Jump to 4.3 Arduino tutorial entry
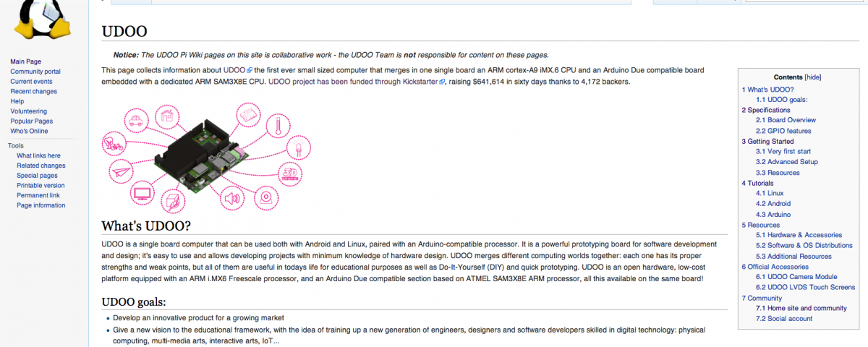Screen dimensions: 868x347 point(773,215)
